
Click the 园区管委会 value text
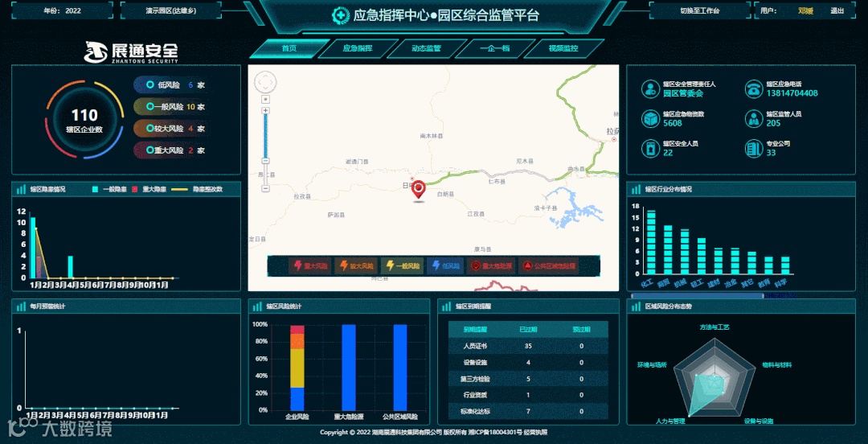pyautogui.click(x=682, y=93)
